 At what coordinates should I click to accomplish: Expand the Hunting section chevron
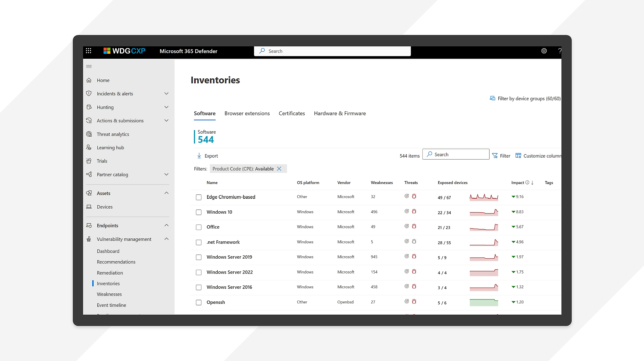[x=166, y=107]
